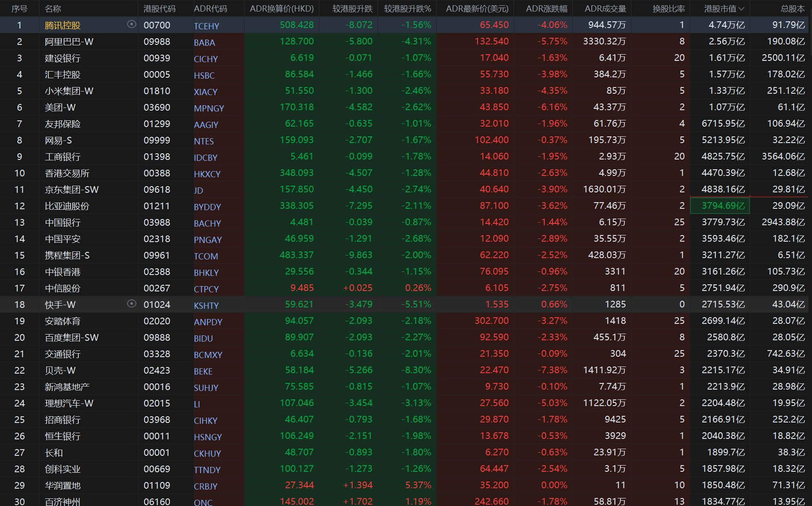The image size is (812, 506).
Task: Click 安踏体育 ADR price 302.700
Action: (x=491, y=321)
